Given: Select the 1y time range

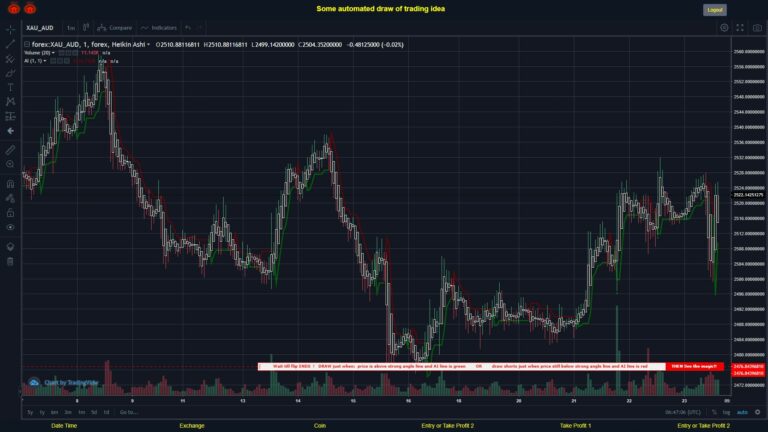Looking at the screenshot, I should (x=42, y=412).
